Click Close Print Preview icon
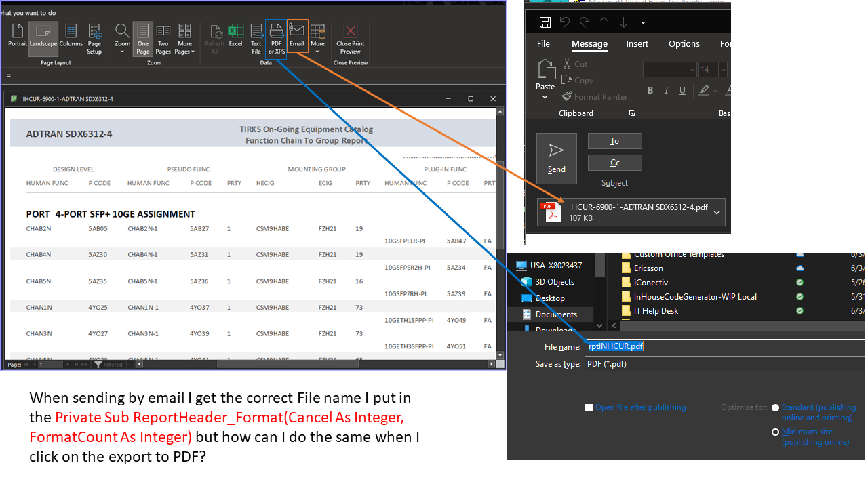The height and width of the screenshot is (488, 868). tap(350, 38)
